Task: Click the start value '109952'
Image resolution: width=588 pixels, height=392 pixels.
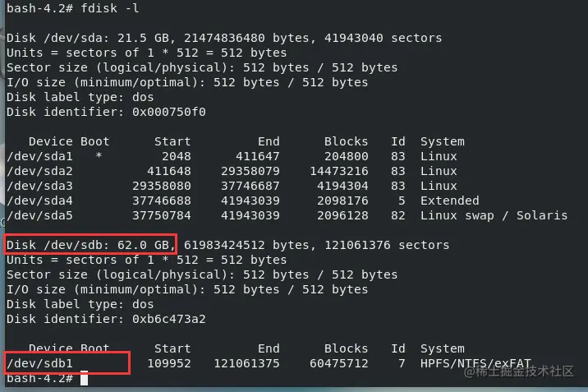Action: 168,363
